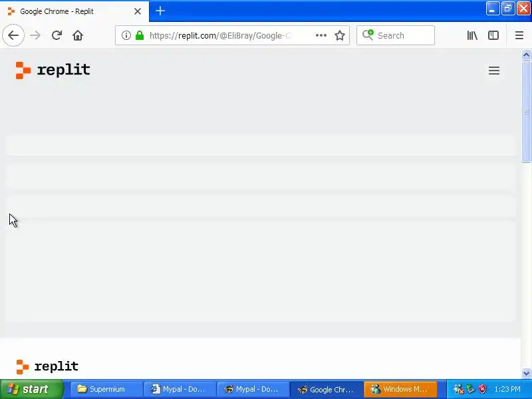Image resolution: width=532 pixels, height=399 pixels.
Task: Switch to the Supermium folder taskbar button
Action: point(106,389)
